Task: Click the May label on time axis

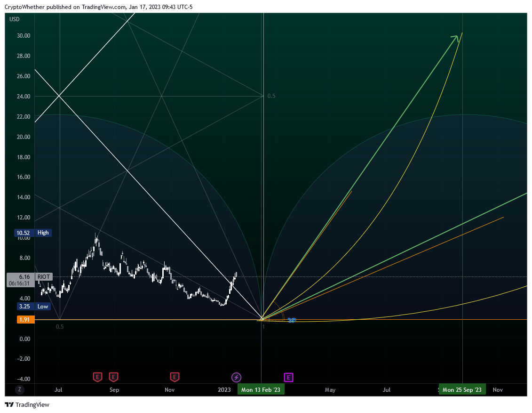Action: pyautogui.click(x=330, y=389)
